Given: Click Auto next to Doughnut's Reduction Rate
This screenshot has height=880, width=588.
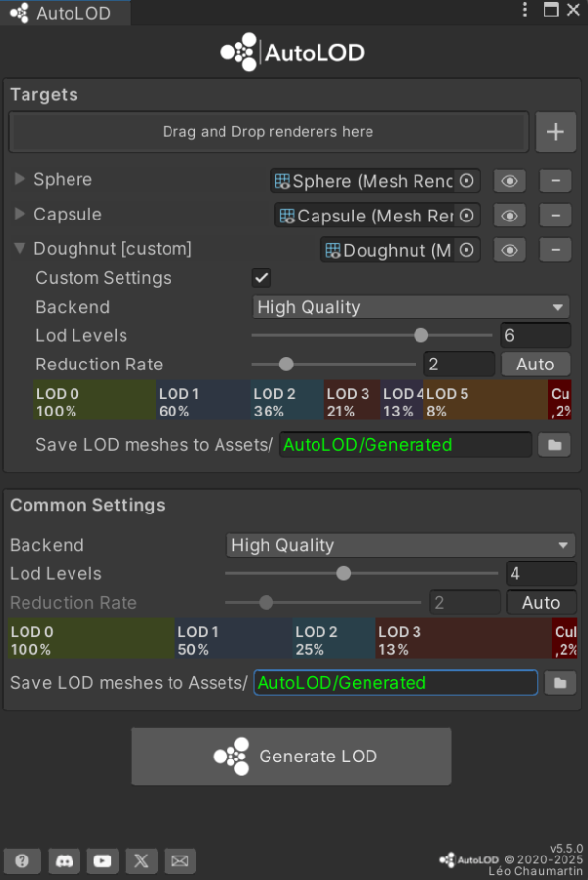Looking at the screenshot, I should pos(535,364).
